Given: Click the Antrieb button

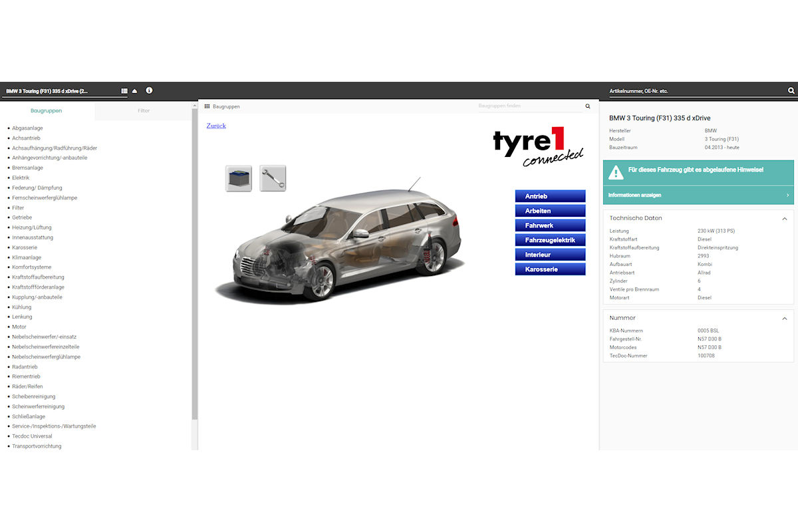Looking at the screenshot, I should pyautogui.click(x=550, y=196).
